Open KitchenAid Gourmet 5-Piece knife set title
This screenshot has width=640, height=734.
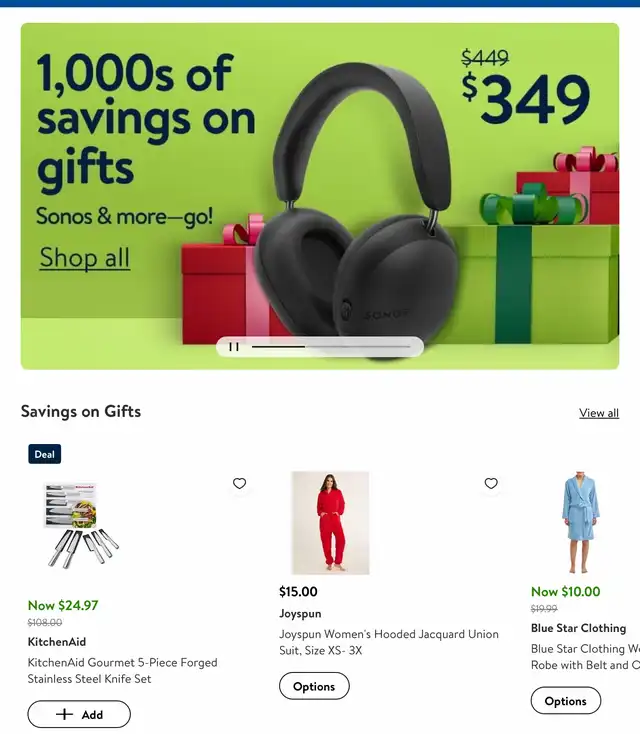pyautogui.click(x=122, y=670)
